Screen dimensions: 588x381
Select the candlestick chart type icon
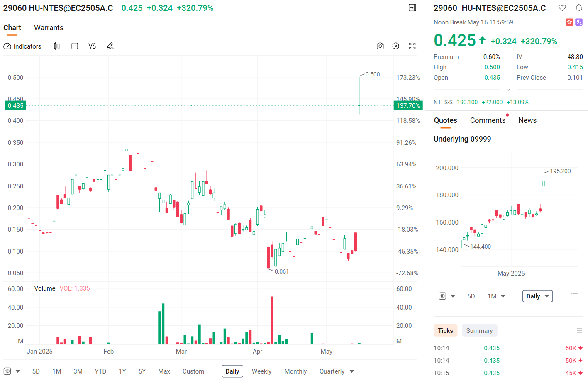coord(57,46)
